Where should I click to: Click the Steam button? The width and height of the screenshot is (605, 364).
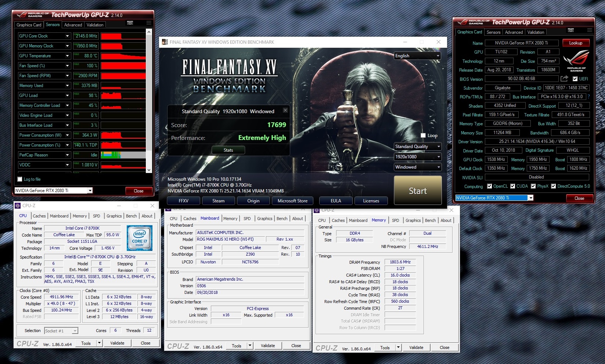pyautogui.click(x=218, y=201)
